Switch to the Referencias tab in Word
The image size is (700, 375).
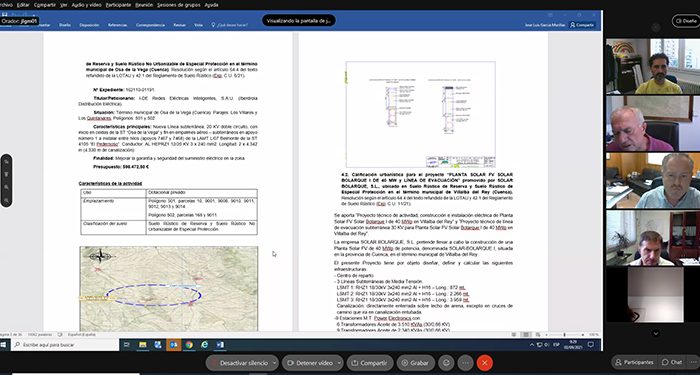(x=117, y=25)
